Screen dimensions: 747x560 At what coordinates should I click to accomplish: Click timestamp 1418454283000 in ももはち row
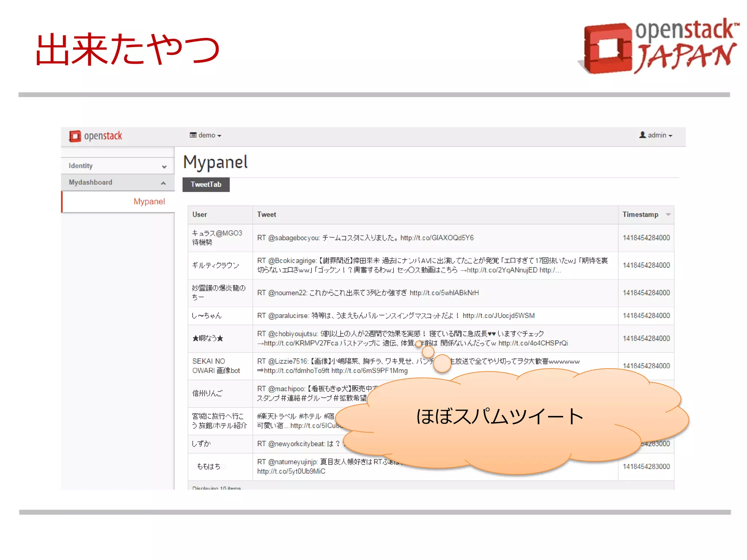646,467
